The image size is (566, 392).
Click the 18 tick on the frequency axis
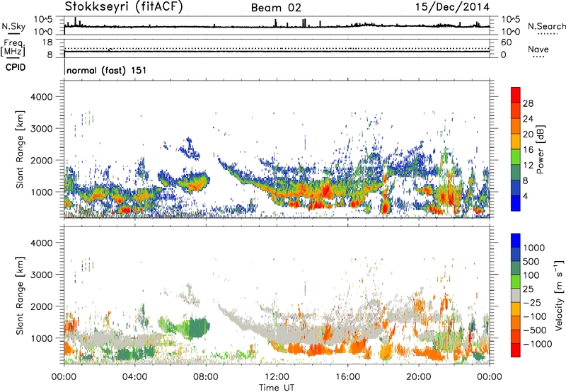pos(47,42)
